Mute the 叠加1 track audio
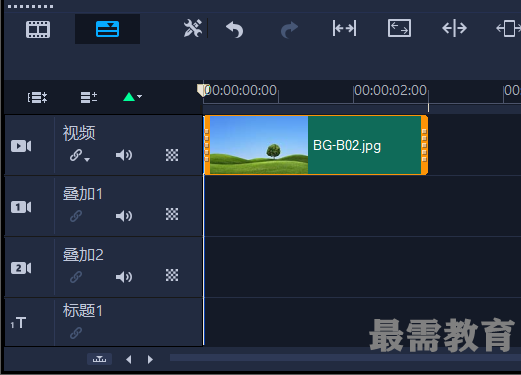 pos(124,216)
